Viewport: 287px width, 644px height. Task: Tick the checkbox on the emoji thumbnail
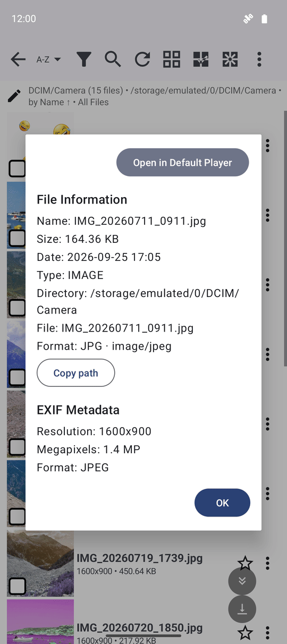[18, 168]
